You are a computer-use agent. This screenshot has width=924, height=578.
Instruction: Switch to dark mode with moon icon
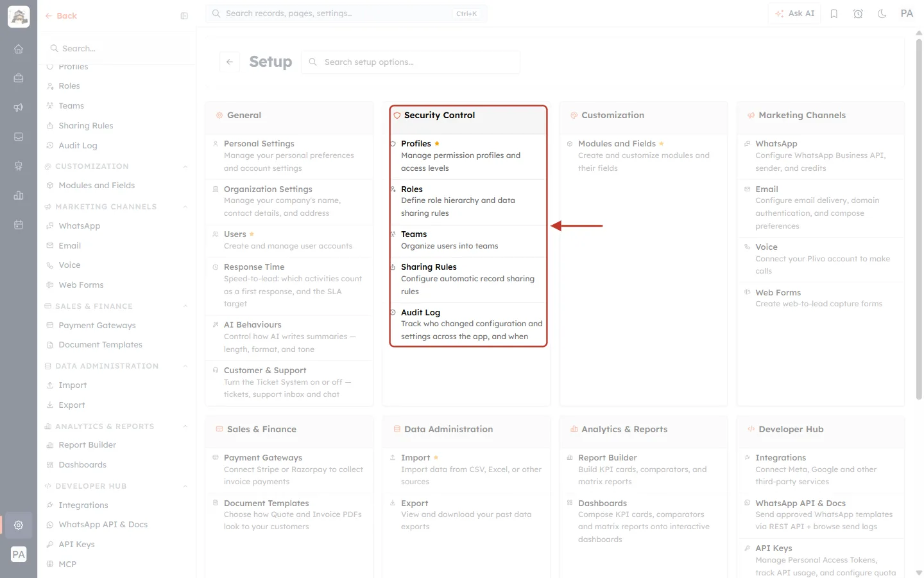click(882, 13)
